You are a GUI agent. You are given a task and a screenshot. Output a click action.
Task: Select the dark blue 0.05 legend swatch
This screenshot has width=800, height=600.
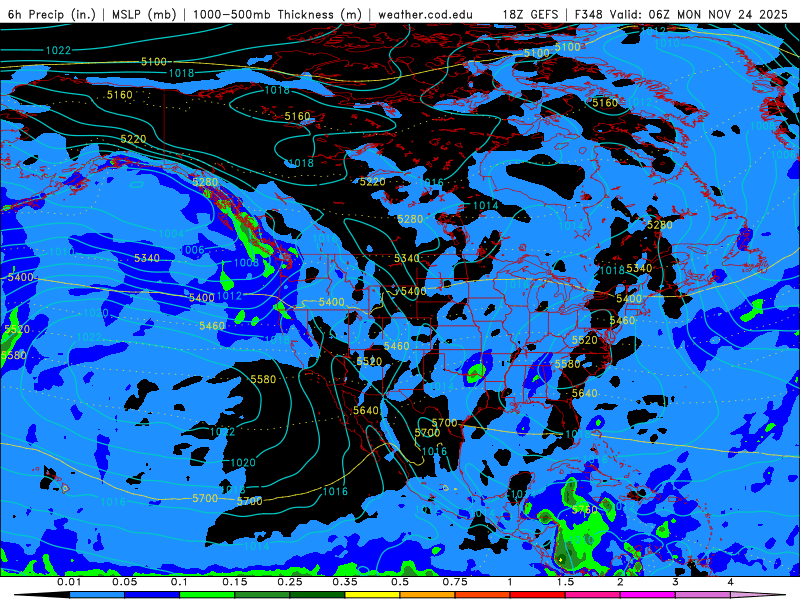coord(152,595)
